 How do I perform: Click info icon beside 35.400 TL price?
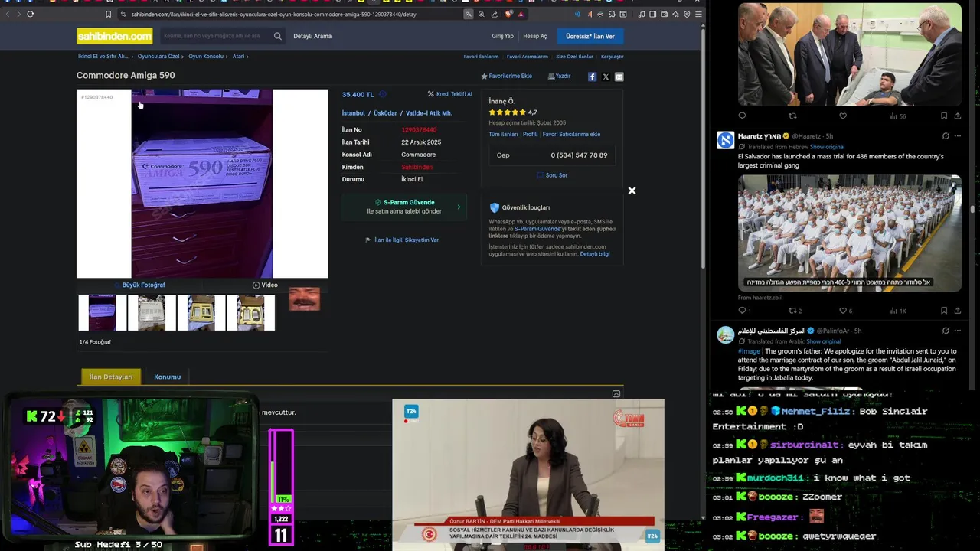383,95
